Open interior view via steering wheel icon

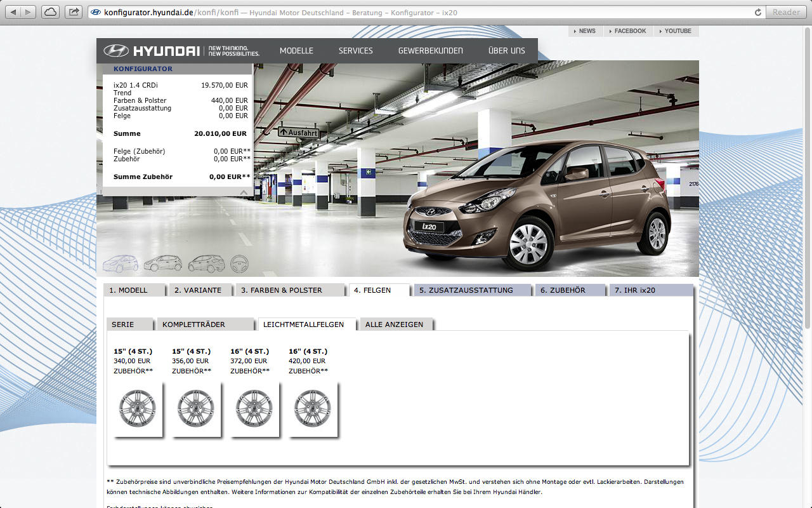click(239, 264)
